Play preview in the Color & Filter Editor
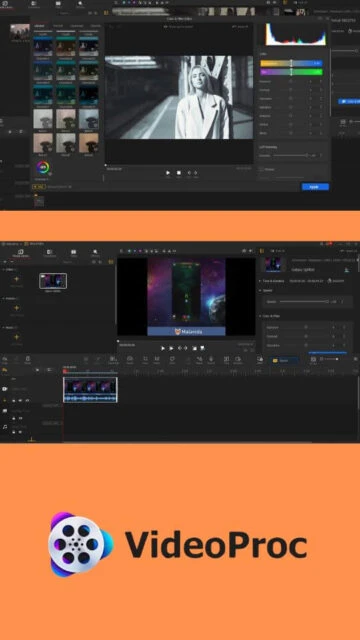 tap(168, 173)
